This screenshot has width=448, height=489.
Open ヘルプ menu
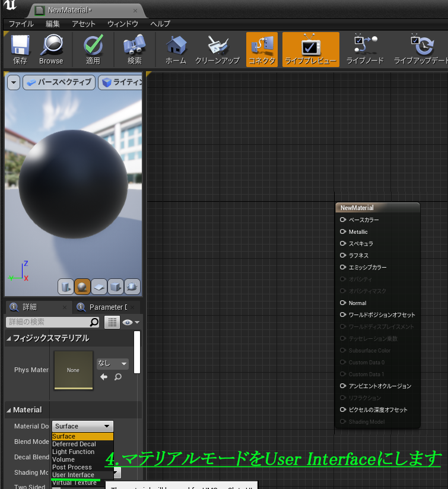click(160, 24)
